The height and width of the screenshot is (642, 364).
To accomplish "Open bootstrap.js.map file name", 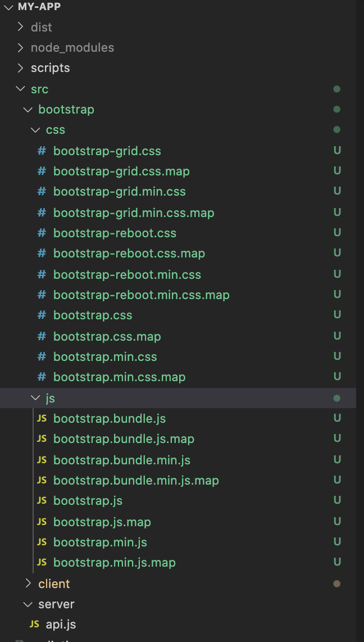I will [x=102, y=522].
